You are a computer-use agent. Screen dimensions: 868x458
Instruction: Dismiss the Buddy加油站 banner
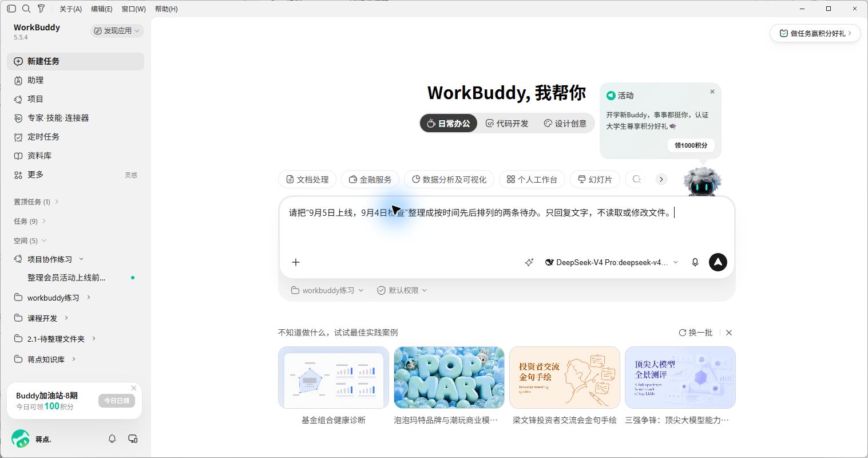[x=134, y=388]
